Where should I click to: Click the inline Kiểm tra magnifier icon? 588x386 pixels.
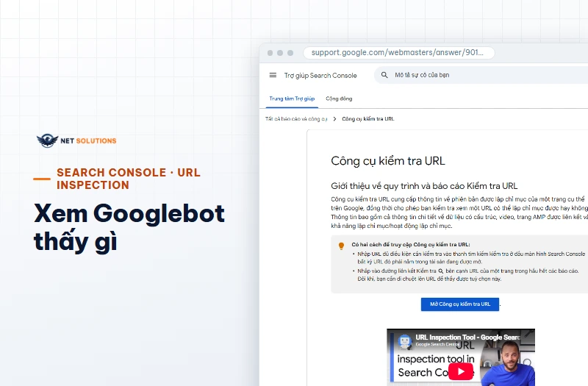click(441, 271)
